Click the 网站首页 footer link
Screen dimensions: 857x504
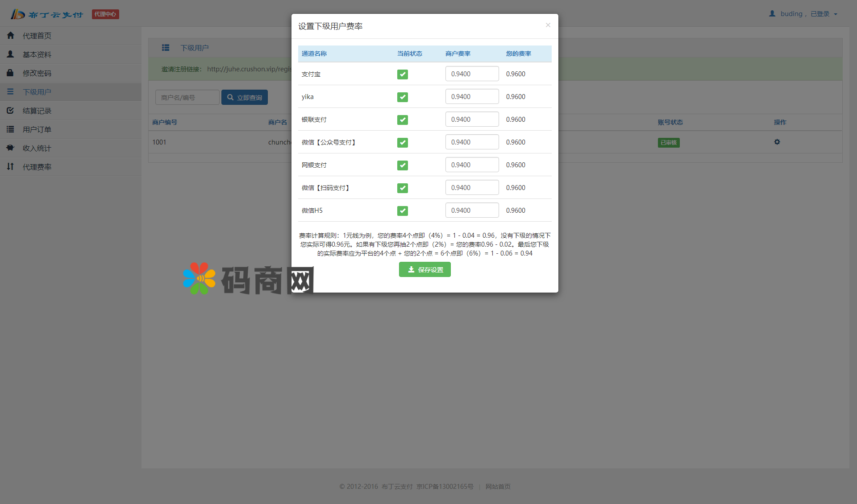click(498, 487)
